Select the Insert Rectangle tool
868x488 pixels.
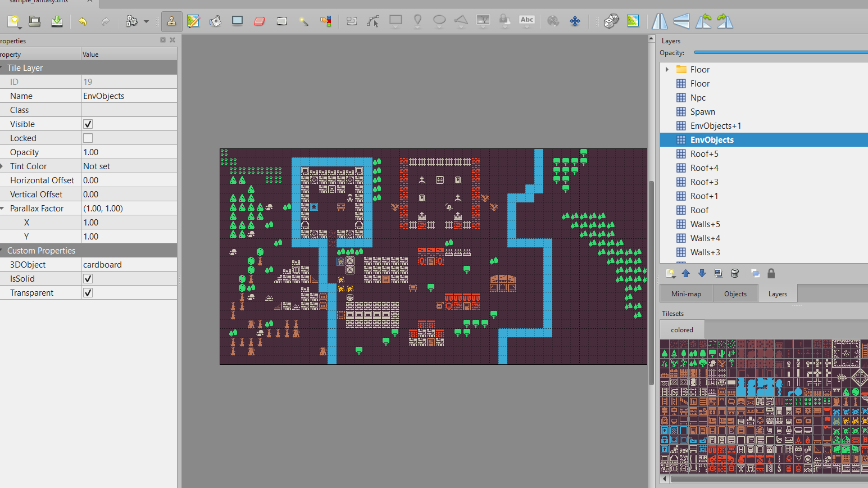[396, 21]
